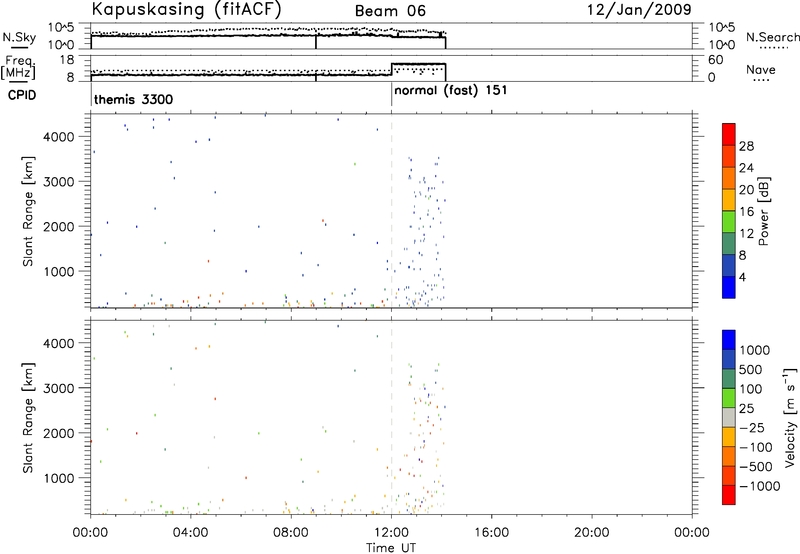Click the dashed 12:00 marker in the power panel
The width and height of the screenshot is (800, 554).
point(392,211)
